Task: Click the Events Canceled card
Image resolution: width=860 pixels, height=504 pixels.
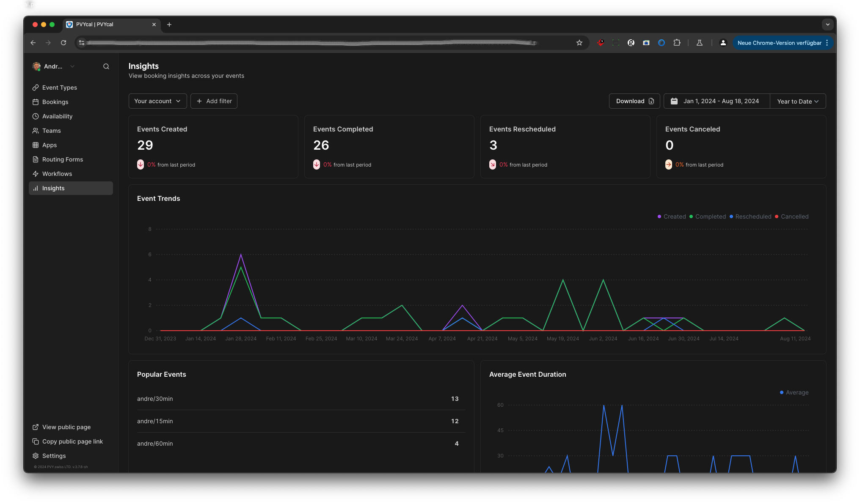Action: pos(741,147)
